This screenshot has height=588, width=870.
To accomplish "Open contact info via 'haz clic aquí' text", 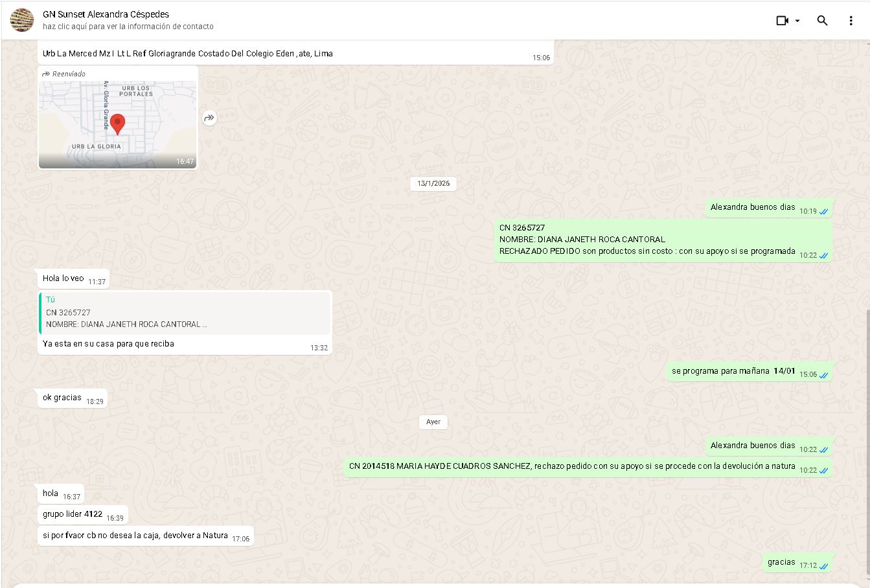I will 128,27.
